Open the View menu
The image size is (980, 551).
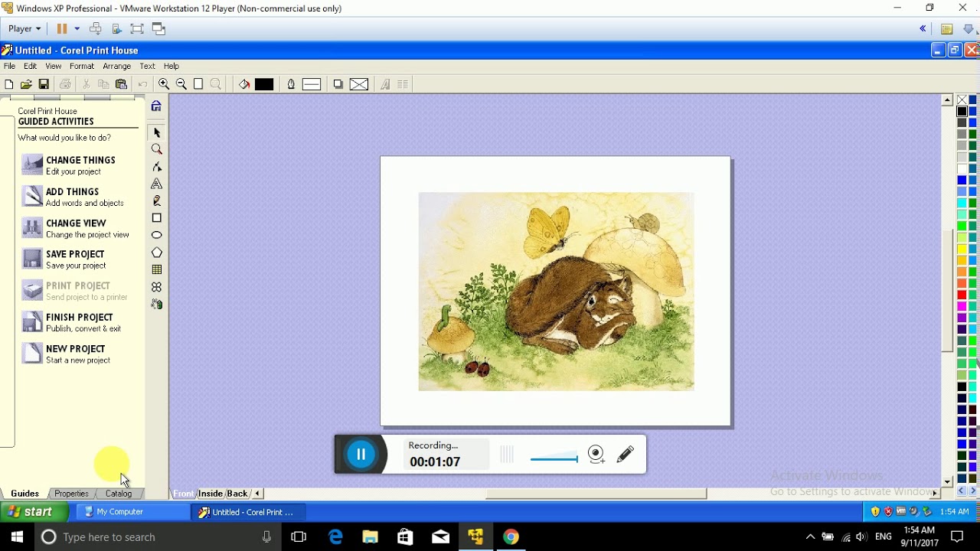pos(54,67)
